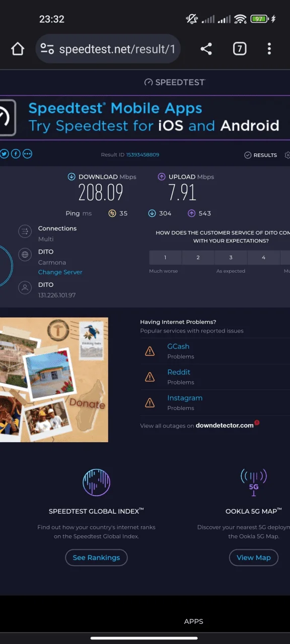Screen dimensions: 290x644
Task: Click warning icon beside GCash
Action: click(x=150, y=351)
